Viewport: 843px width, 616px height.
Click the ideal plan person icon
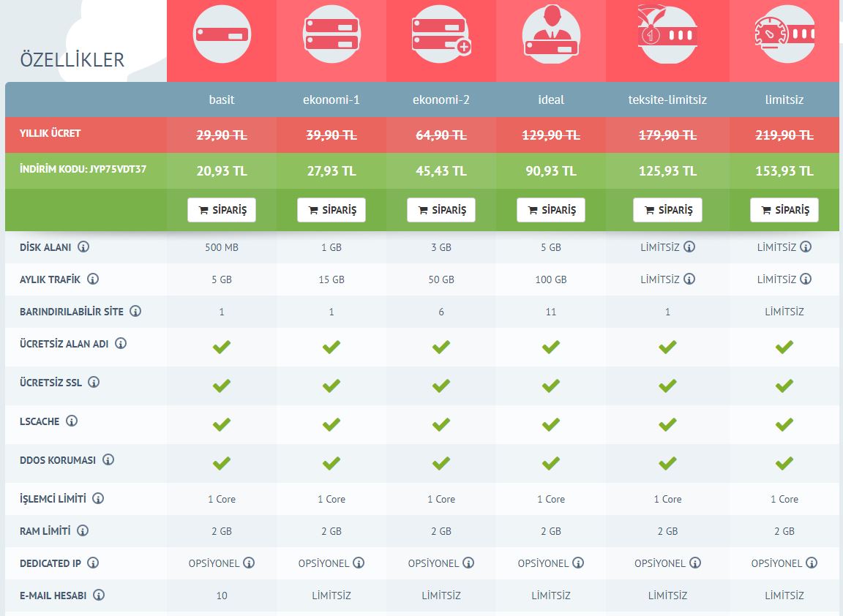(x=551, y=35)
